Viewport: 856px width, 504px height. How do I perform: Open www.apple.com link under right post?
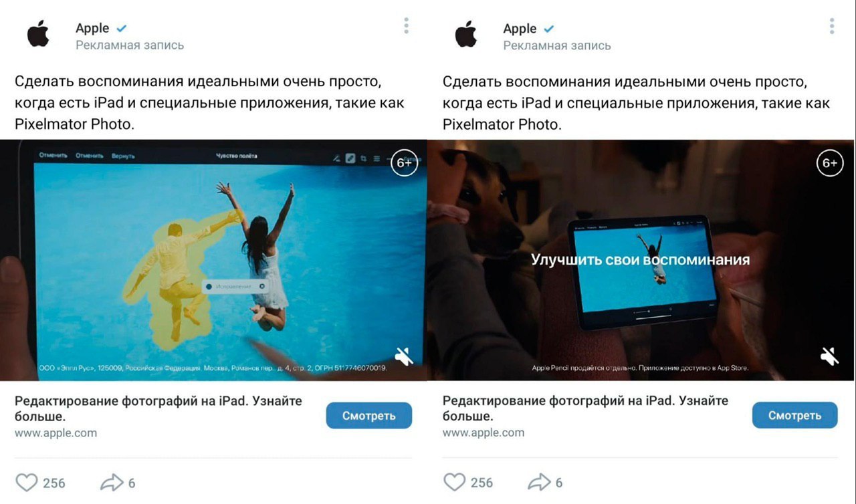coord(484,433)
